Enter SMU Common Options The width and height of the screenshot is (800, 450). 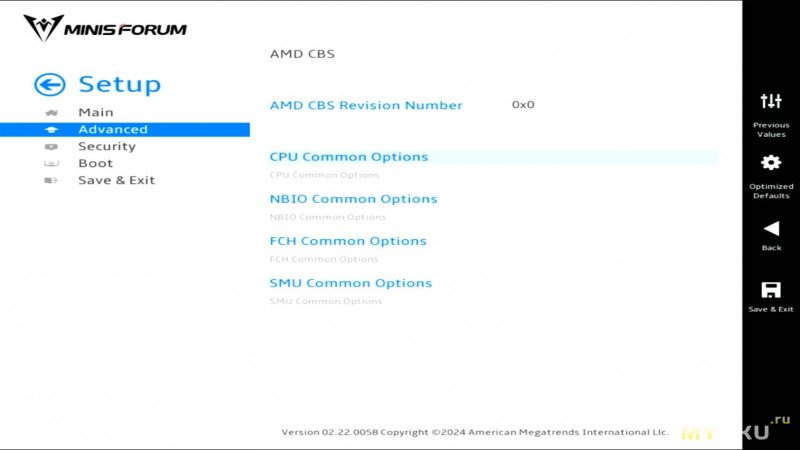click(x=351, y=283)
